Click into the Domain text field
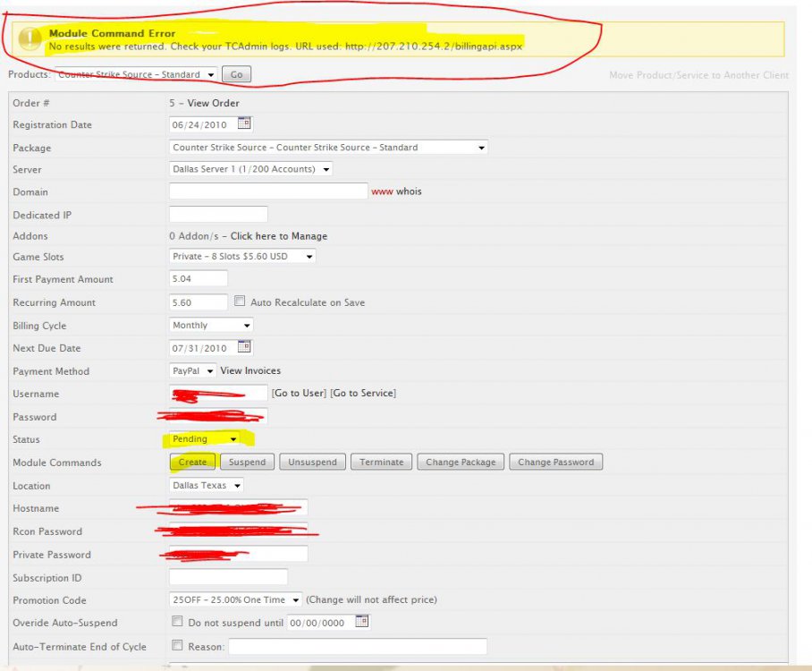The width and height of the screenshot is (812, 671). (x=268, y=191)
